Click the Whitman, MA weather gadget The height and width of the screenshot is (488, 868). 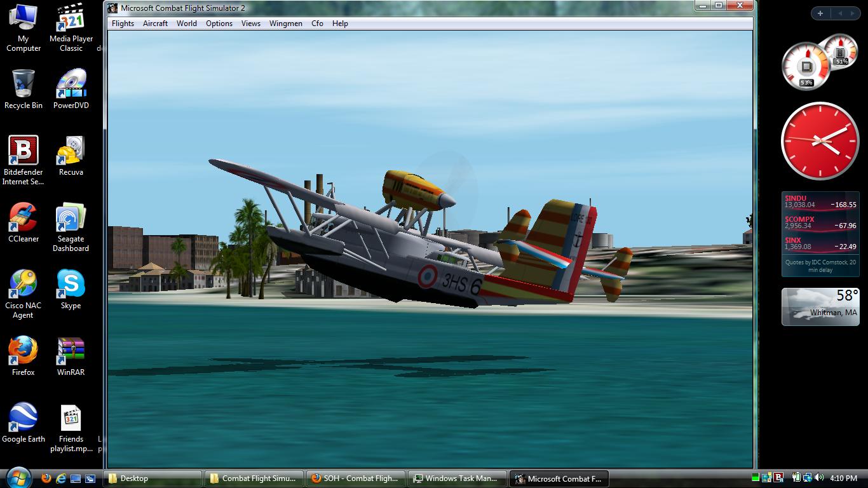tap(820, 306)
